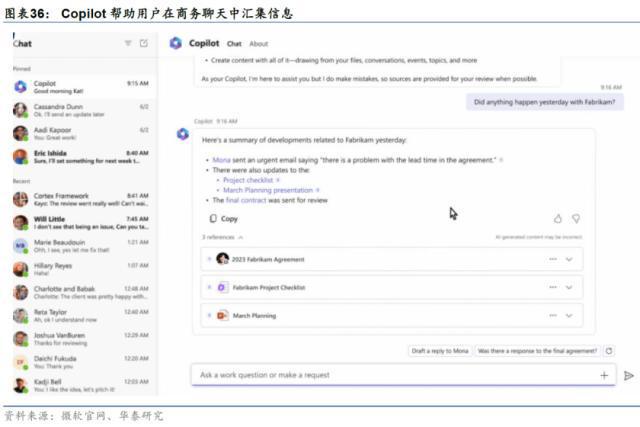This screenshot has height=427, width=640.
Task: Expand the Fabrikam Project Checklist reference
Action: click(x=569, y=287)
